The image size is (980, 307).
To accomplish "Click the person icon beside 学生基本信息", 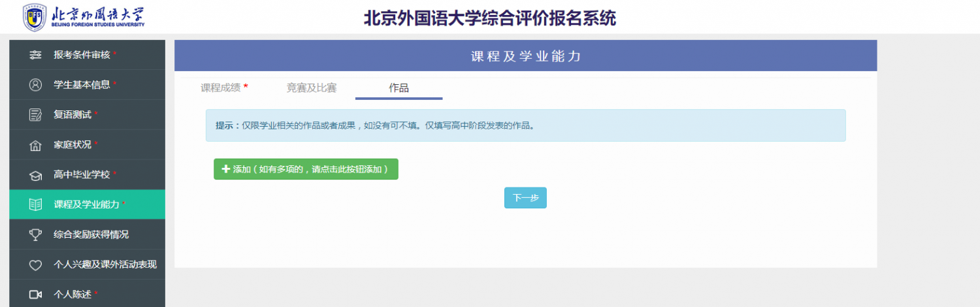I will (36, 85).
